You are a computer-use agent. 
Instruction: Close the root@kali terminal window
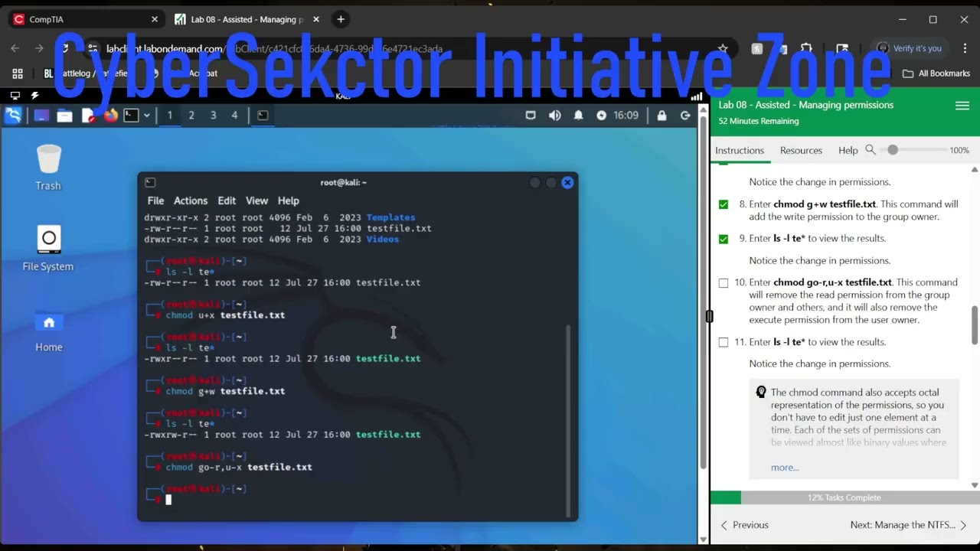coord(567,182)
